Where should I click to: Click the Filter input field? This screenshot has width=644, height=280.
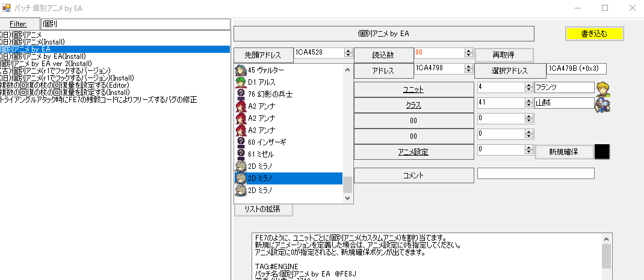click(x=135, y=24)
